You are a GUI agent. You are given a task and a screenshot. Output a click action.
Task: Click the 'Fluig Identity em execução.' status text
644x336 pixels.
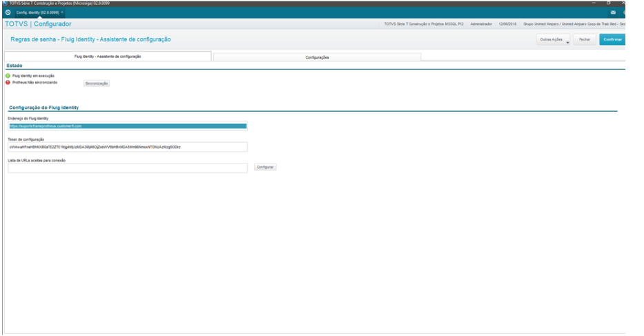(34, 76)
